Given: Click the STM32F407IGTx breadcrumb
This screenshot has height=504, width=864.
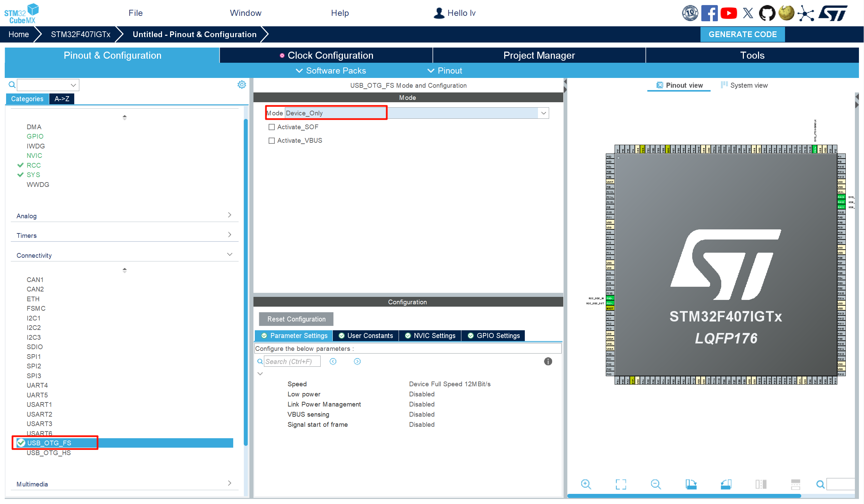Looking at the screenshot, I should click(x=81, y=34).
